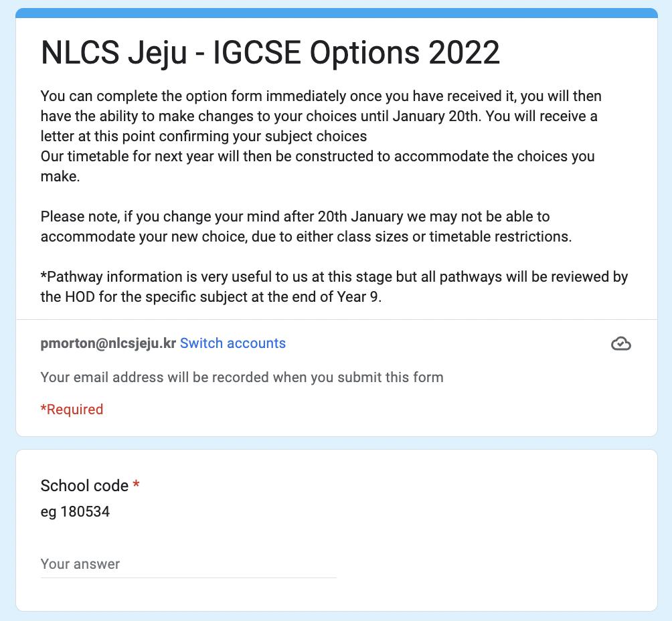Click the pmorton@nlcsjeju.kr email address

(108, 343)
